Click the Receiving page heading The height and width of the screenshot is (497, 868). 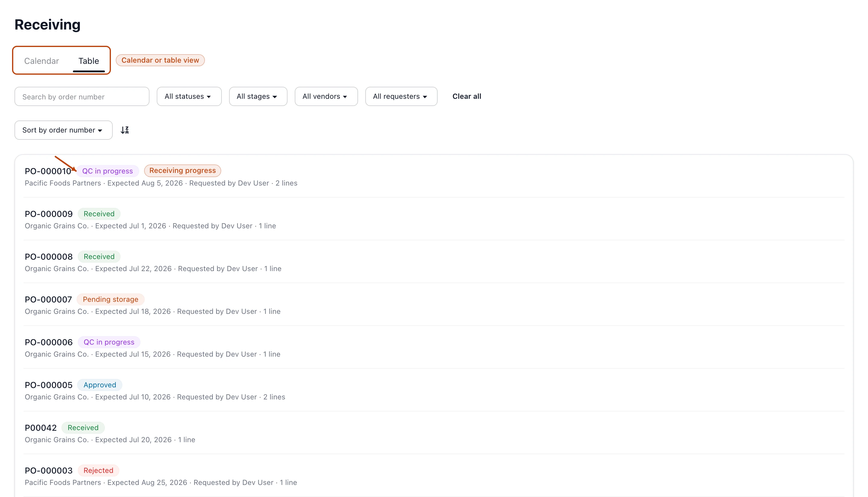(x=47, y=25)
